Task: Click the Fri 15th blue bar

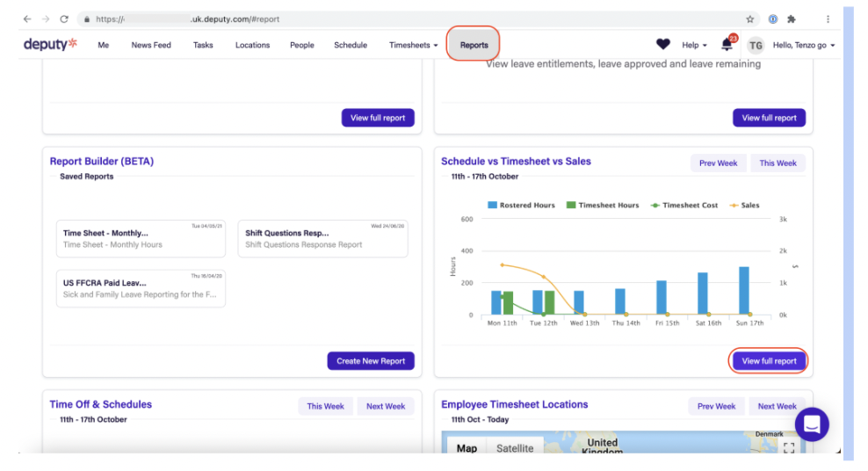Action: [662, 297]
